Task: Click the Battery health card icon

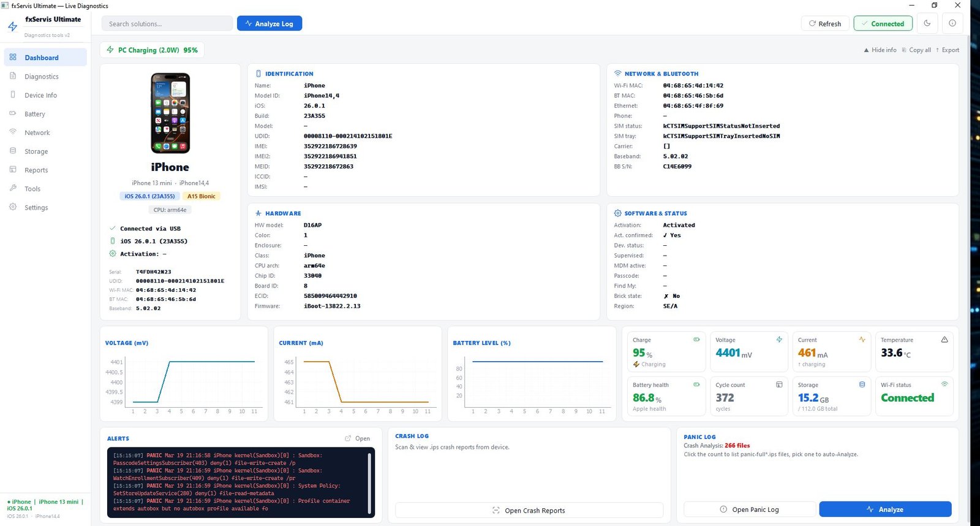Action: pos(696,384)
